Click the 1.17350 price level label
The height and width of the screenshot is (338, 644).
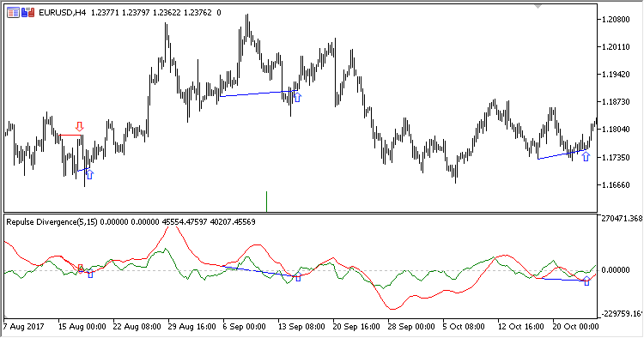coord(616,158)
